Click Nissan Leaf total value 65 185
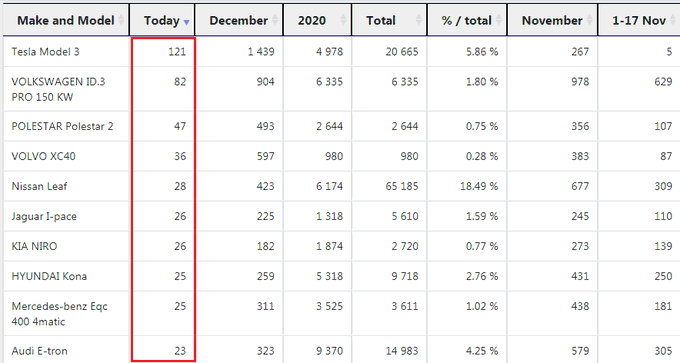Viewport: 680px width, 363px height. click(x=402, y=186)
